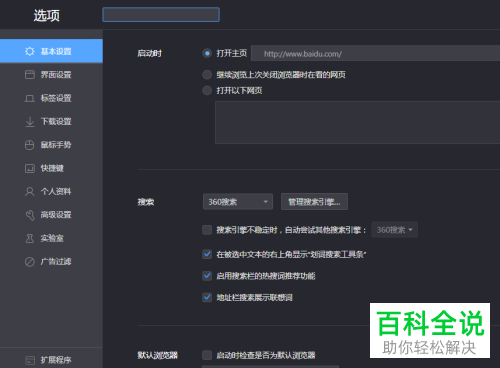Click the 管理搜索引擎... button
This screenshot has height=368, width=500.
(x=314, y=202)
